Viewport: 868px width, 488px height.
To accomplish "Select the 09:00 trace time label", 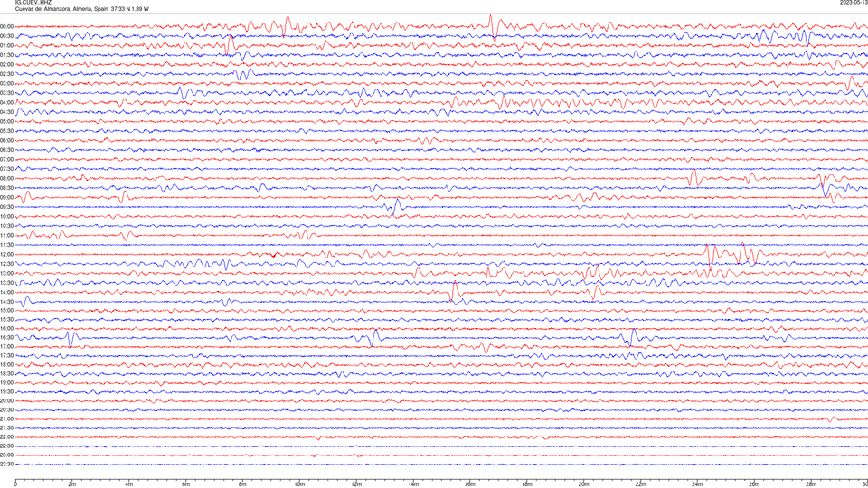I will pos(6,198).
